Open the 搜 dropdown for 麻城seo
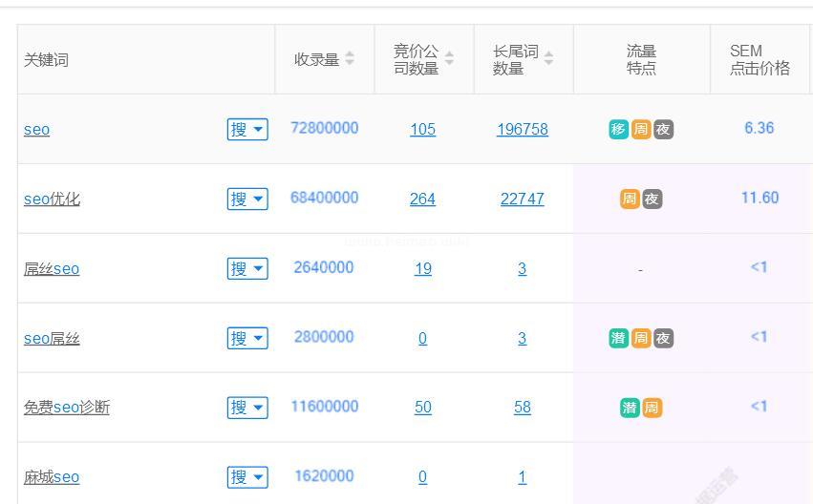 [x=247, y=476]
